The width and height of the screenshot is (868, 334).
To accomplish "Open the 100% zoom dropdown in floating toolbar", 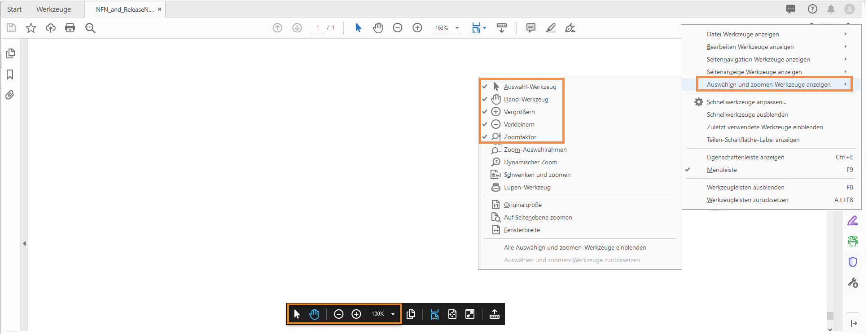I will (x=393, y=314).
